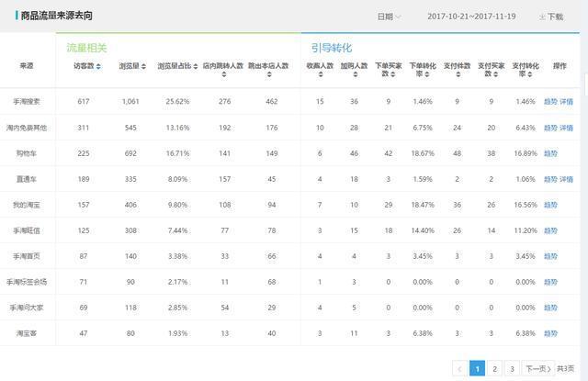This screenshot has height=381, width=588.
Task: Select the 手淘首页 source cell
Action: 27,256
